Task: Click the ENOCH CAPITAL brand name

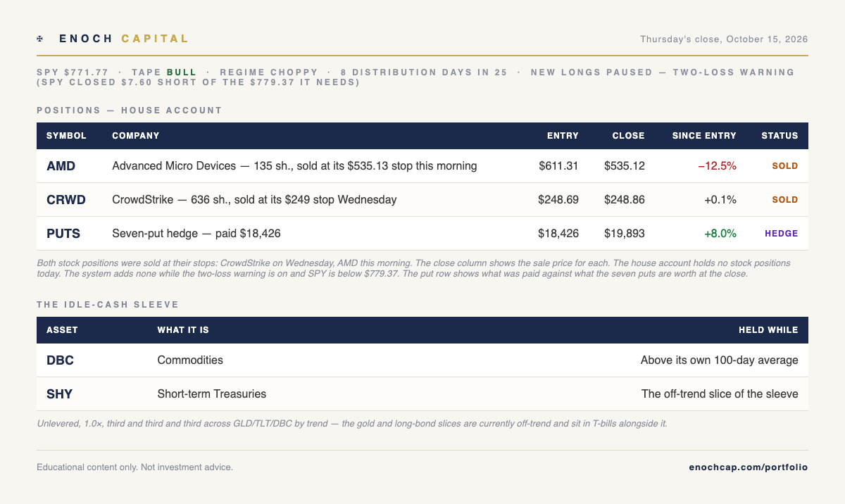Action: pyautogui.click(x=125, y=39)
